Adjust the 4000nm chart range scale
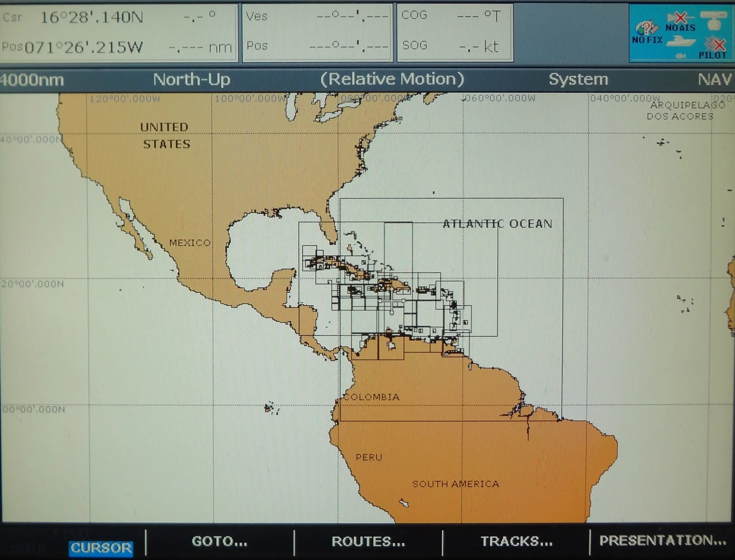This screenshot has width=735, height=560. click(32, 79)
